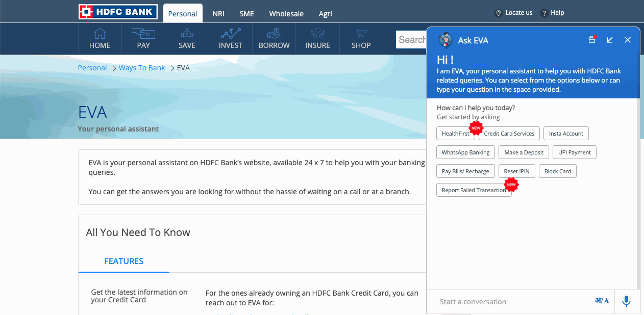This screenshot has width=644, height=315.
Task: Choose the Reset IPIN option
Action: coord(517,171)
